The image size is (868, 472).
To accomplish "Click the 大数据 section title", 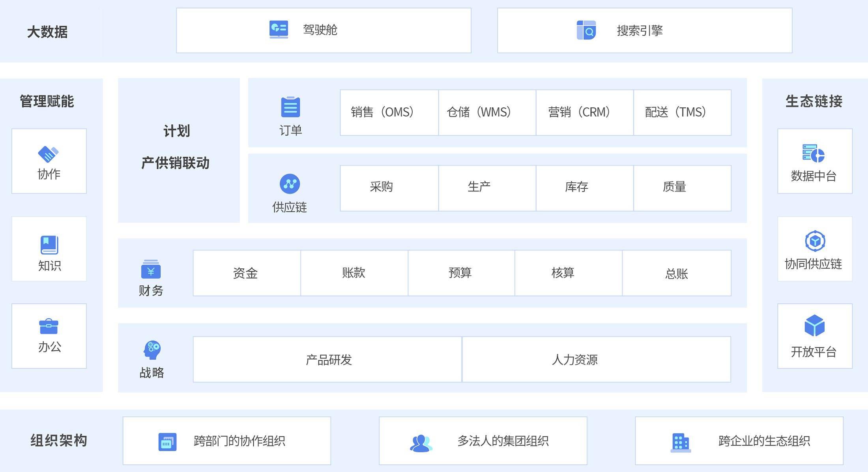I will pyautogui.click(x=47, y=32).
